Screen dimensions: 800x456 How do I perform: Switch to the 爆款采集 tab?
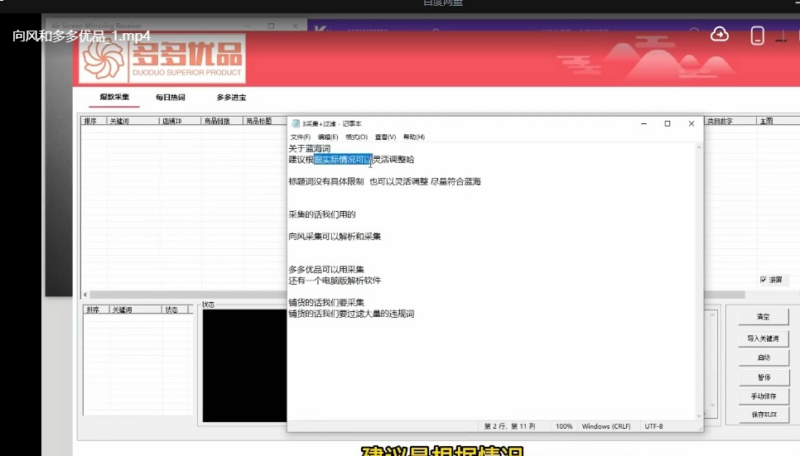114,97
